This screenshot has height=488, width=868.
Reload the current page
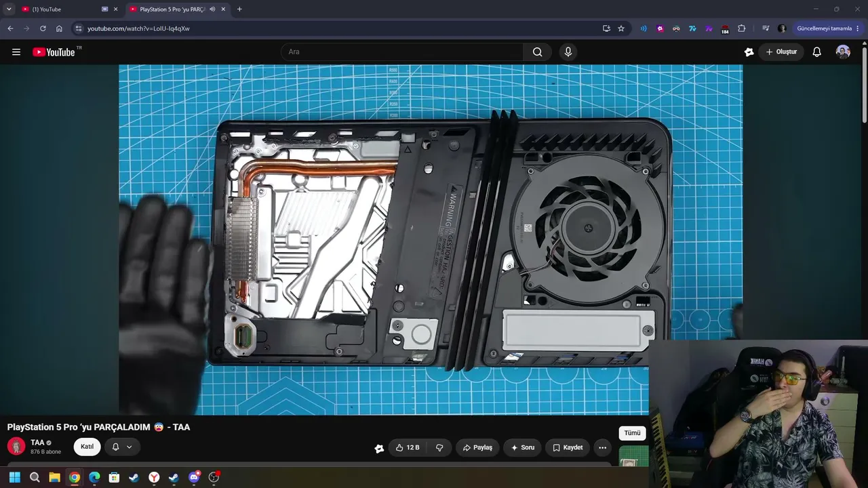click(43, 28)
